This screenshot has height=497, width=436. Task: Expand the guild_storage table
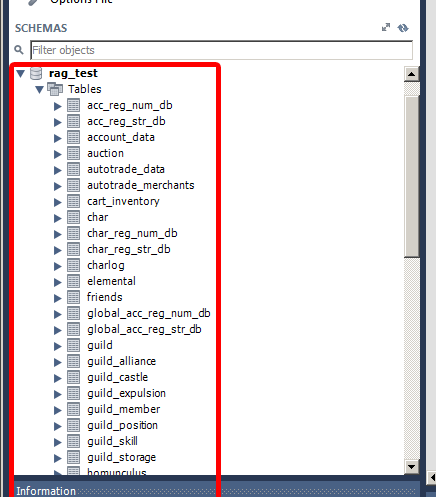(x=58, y=458)
